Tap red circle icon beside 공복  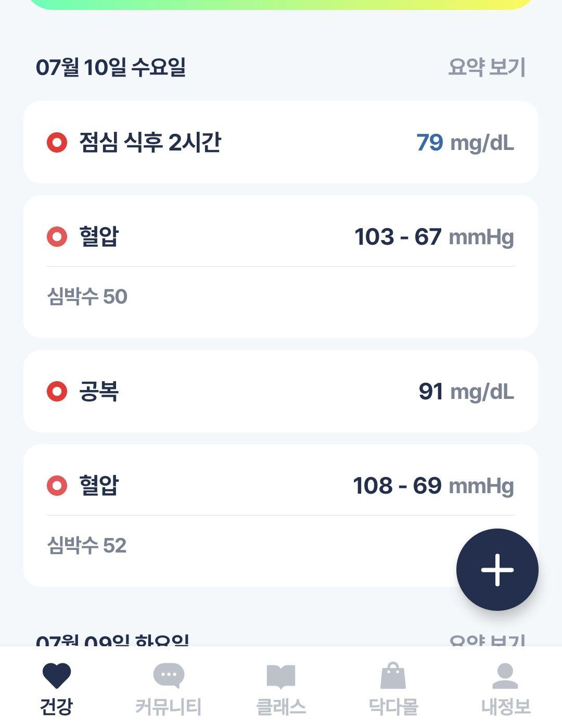coord(57,391)
